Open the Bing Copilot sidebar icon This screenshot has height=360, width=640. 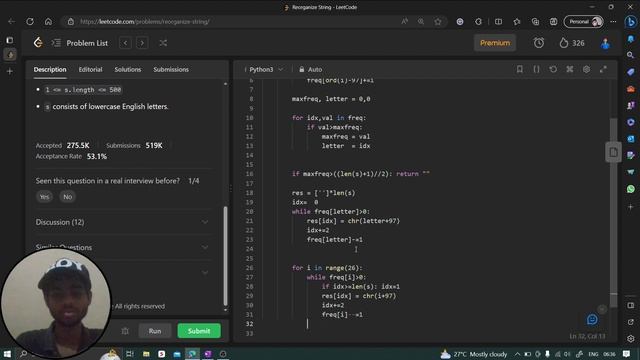631,22
